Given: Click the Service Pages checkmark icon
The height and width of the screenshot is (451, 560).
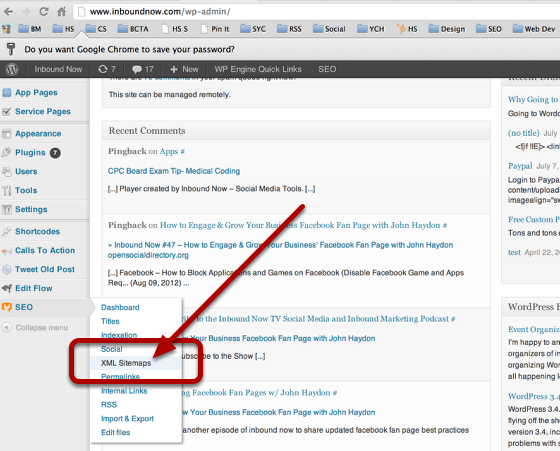Looking at the screenshot, I should (7, 112).
